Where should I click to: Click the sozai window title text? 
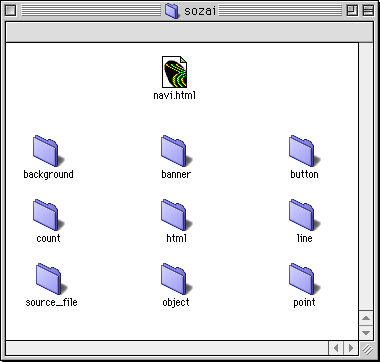pos(200,11)
